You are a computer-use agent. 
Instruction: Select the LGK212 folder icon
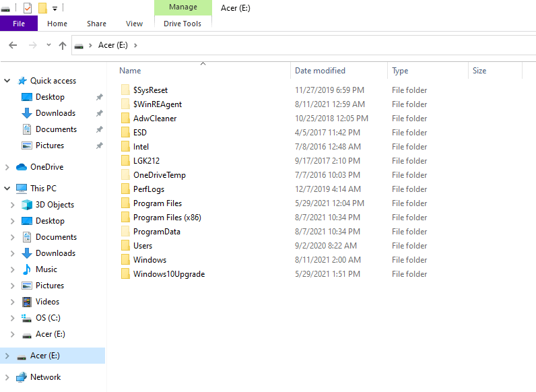pyautogui.click(x=125, y=160)
